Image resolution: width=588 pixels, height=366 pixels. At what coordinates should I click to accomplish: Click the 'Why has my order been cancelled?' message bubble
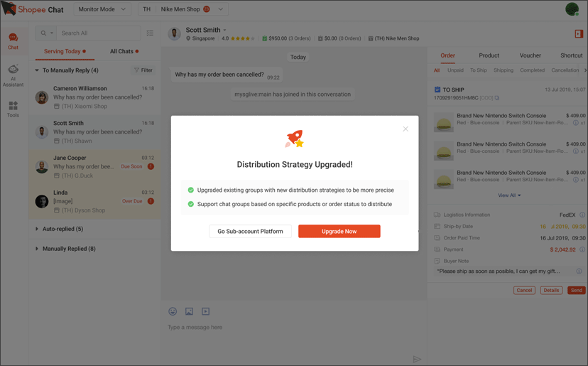tap(226, 75)
